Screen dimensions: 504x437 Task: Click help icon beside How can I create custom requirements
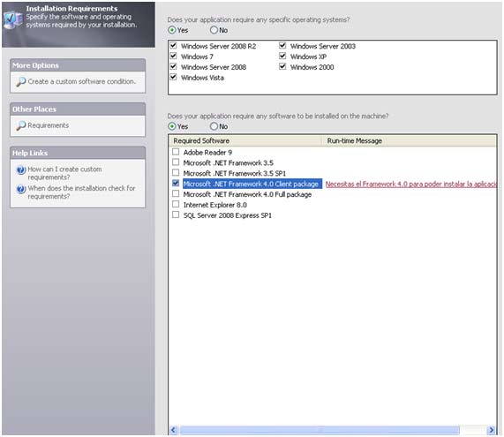point(21,170)
